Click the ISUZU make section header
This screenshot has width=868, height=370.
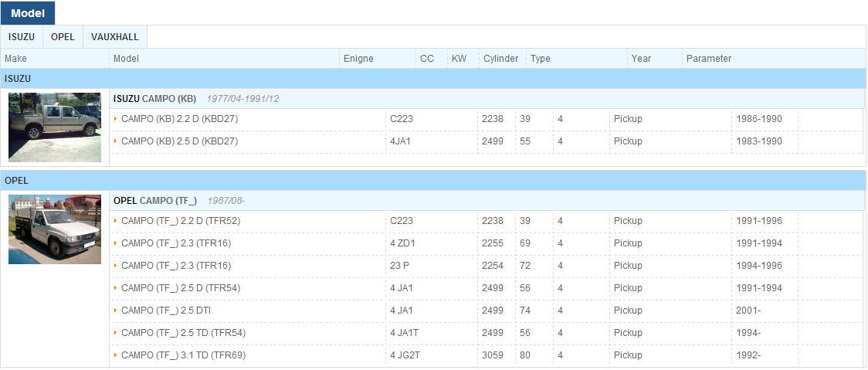pos(433,79)
